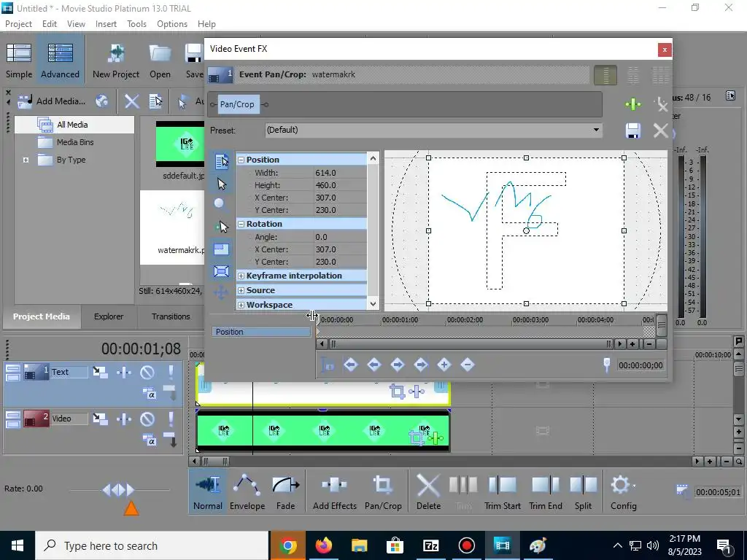The width and height of the screenshot is (747, 560).
Task: Click delete keyframe minus diamond button
Action: pos(468,365)
